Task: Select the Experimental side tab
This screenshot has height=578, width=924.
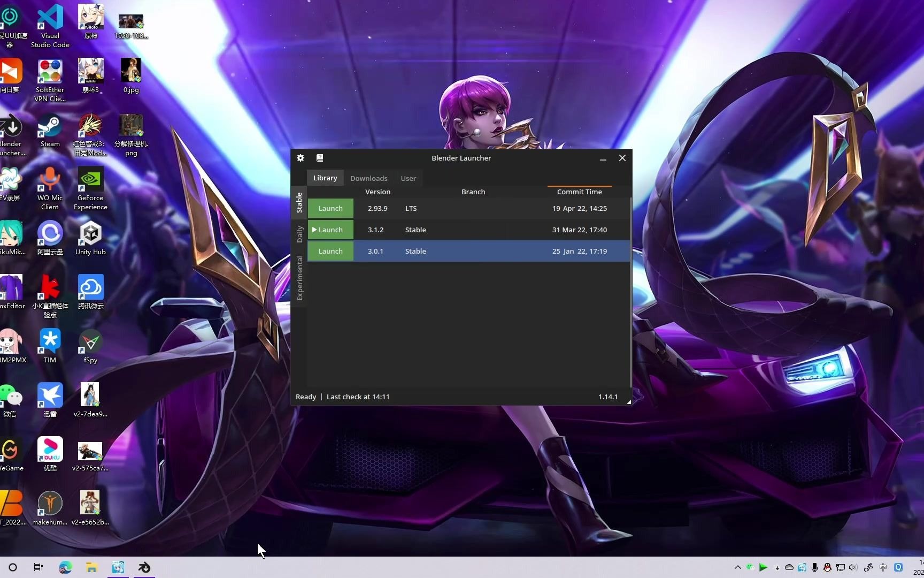Action: click(x=299, y=278)
